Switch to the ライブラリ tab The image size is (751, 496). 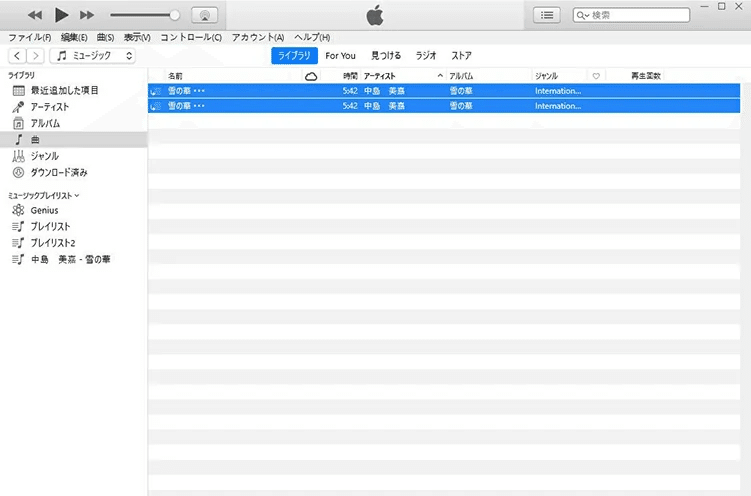tap(294, 56)
